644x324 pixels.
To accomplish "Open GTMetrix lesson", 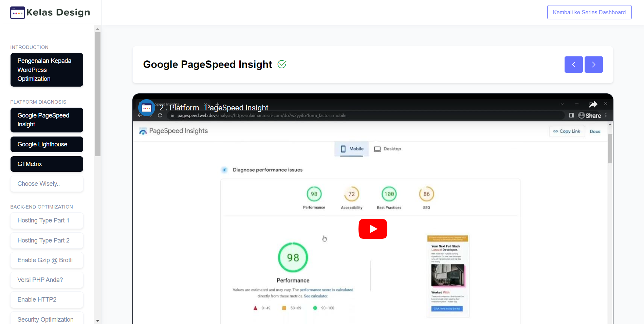I will pos(47,164).
